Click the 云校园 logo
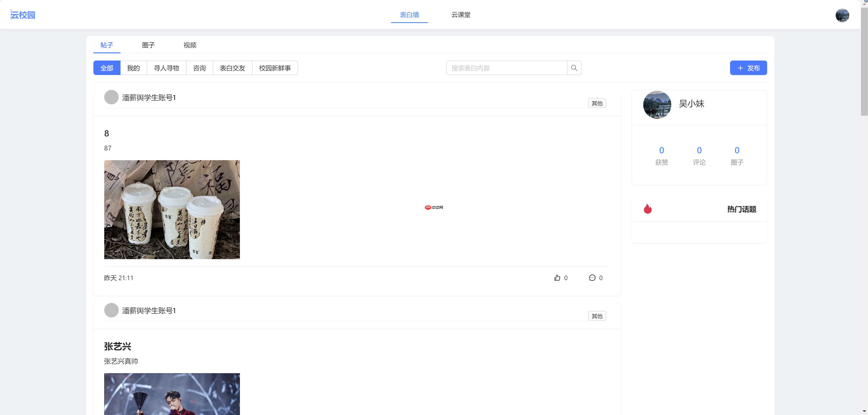The width and height of the screenshot is (868, 415). pyautogui.click(x=23, y=14)
